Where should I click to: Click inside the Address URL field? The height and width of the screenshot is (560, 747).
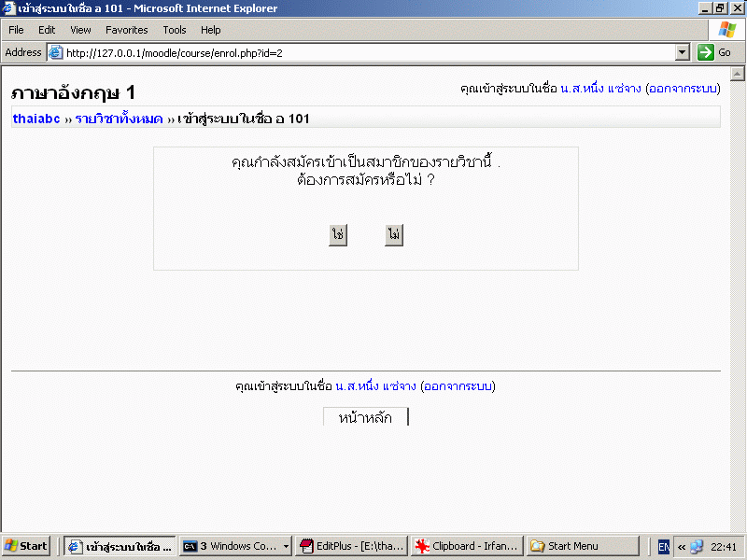pos(373,52)
